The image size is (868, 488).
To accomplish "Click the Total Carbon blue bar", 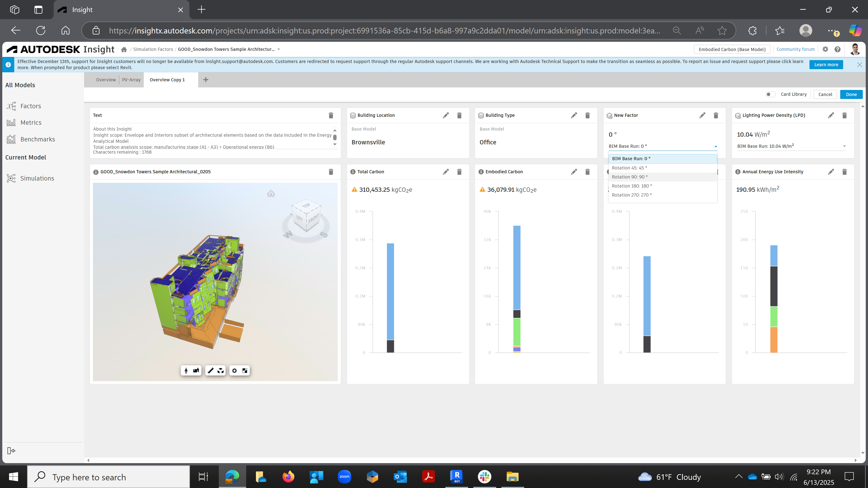I will point(390,292).
